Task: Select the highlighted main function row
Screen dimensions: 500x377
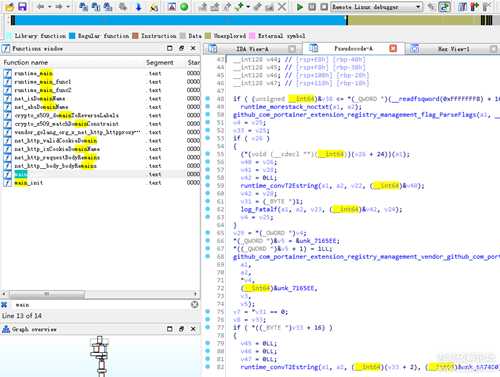Action: [x=100, y=174]
